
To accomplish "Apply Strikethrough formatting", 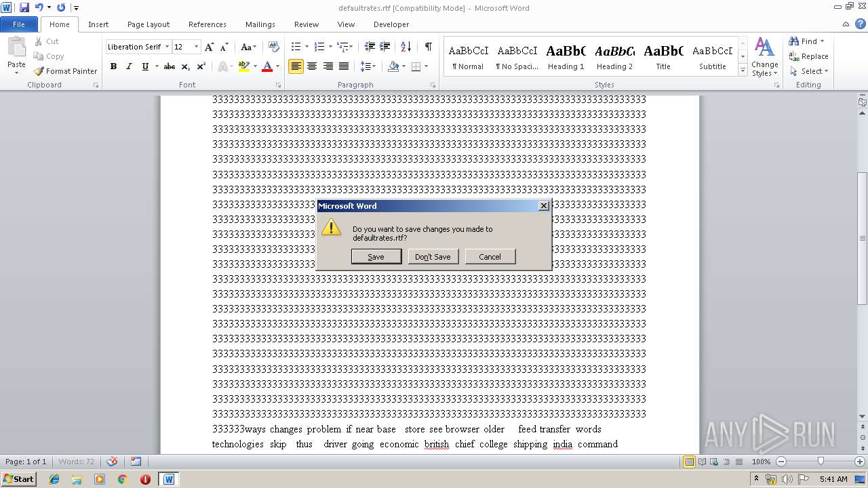I will pos(170,66).
